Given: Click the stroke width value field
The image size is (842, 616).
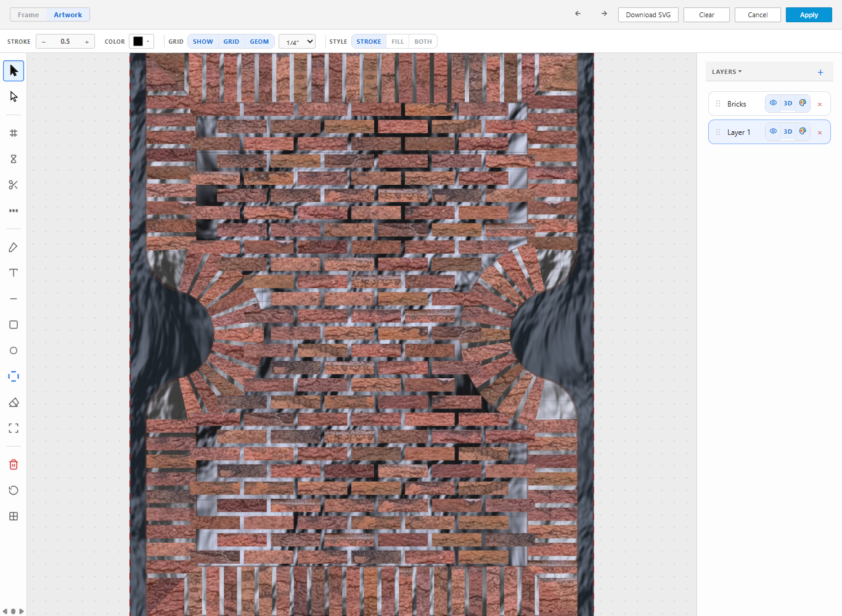Looking at the screenshot, I should click(x=65, y=41).
